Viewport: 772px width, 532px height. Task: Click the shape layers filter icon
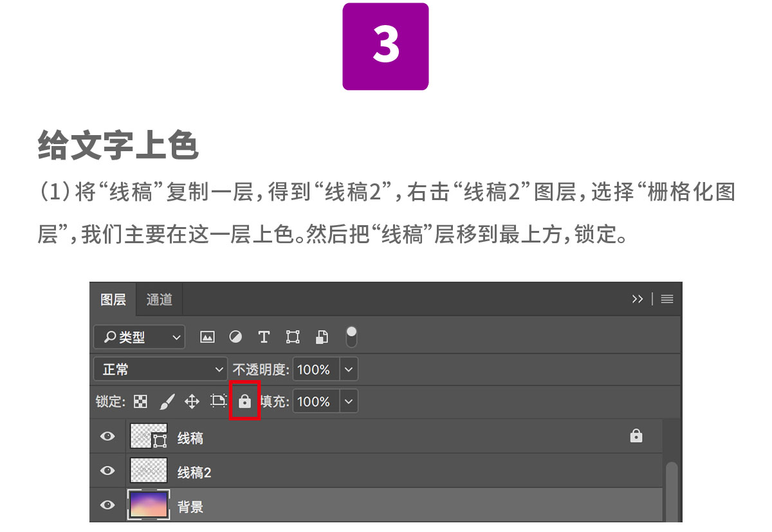click(293, 336)
